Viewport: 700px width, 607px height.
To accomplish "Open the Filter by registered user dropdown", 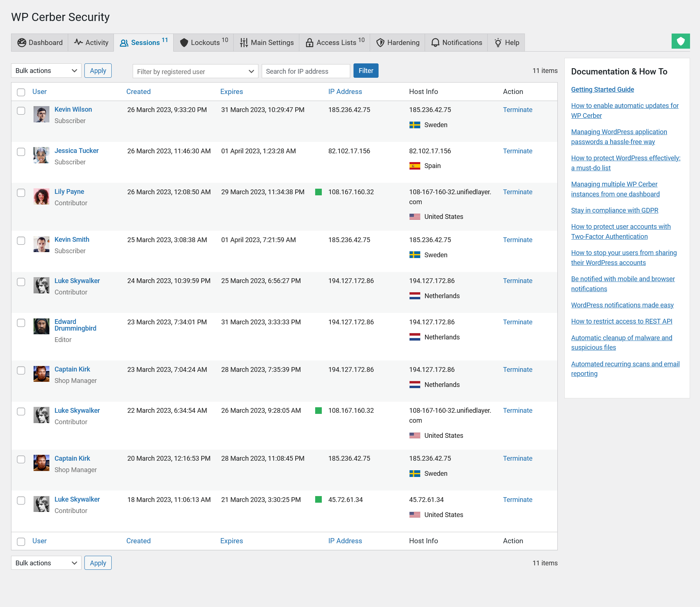I will 195,71.
